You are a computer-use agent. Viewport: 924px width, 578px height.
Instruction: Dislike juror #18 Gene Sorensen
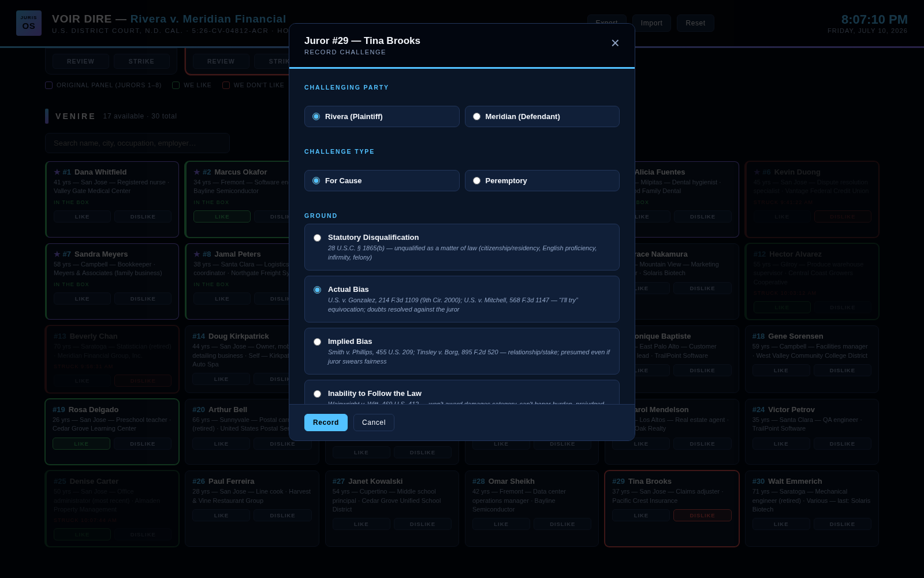[843, 370]
